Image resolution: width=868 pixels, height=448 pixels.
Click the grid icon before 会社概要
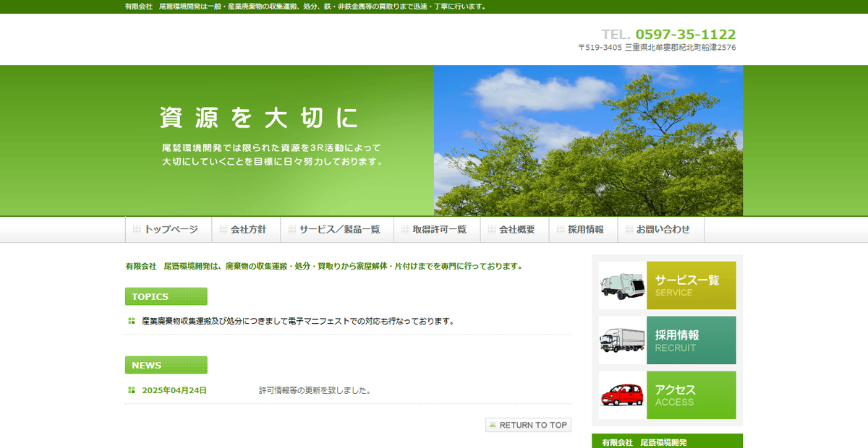[x=491, y=228]
